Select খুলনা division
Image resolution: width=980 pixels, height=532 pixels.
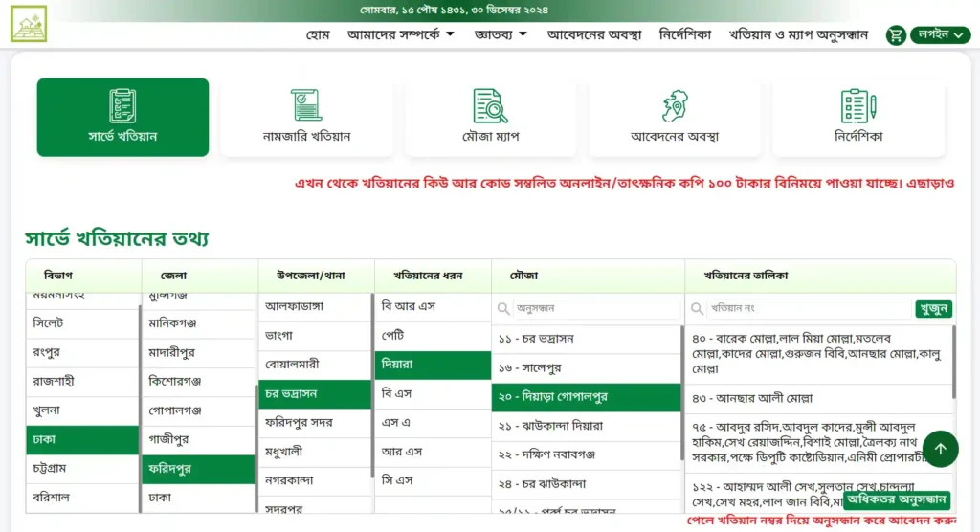[82, 410]
